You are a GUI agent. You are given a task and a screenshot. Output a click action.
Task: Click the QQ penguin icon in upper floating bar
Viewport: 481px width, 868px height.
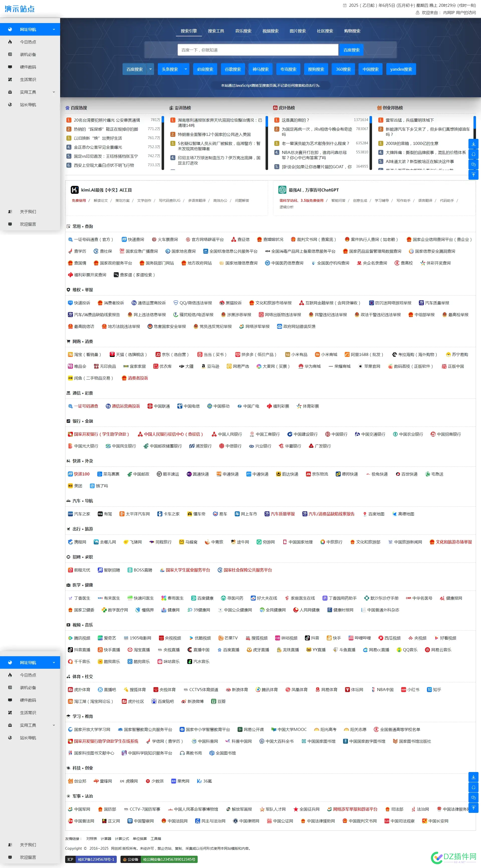473,154
